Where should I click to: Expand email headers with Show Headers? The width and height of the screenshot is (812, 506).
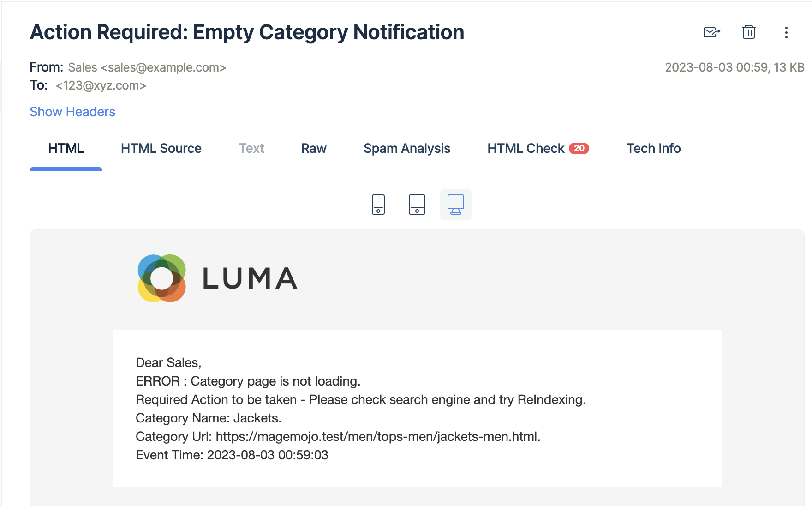pyautogui.click(x=72, y=112)
